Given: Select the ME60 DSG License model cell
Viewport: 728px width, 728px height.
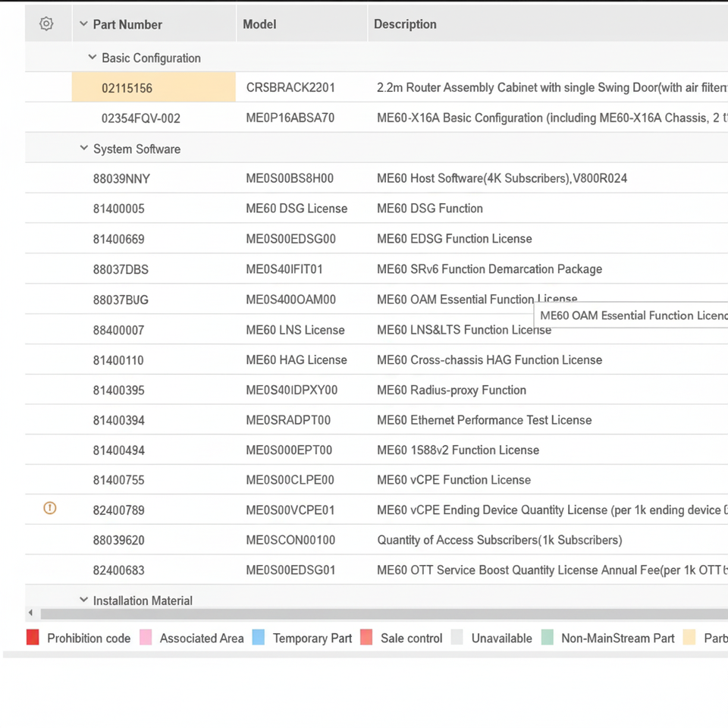Looking at the screenshot, I should coord(297,209).
